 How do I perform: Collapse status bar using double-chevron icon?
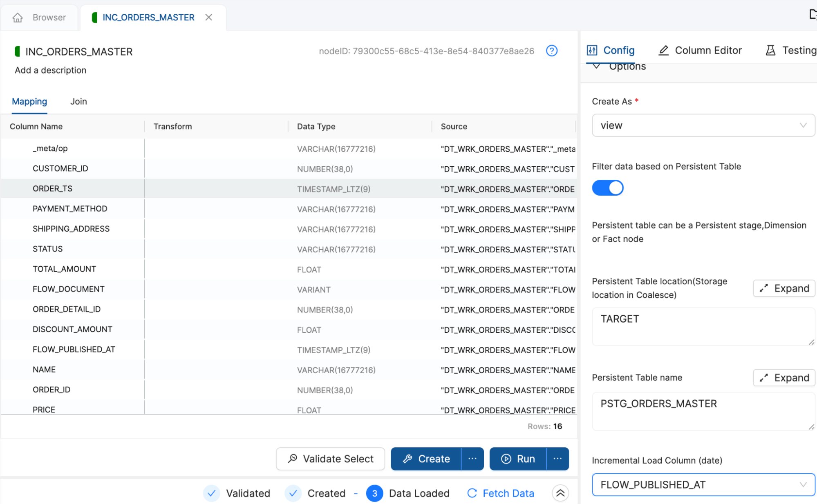point(560,493)
